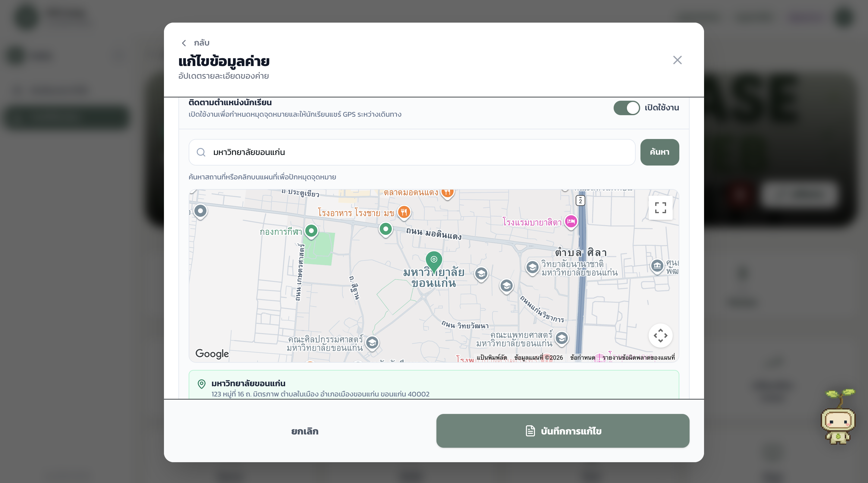Click the gray marker at map left edge
868x483 pixels.
point(200,212)
